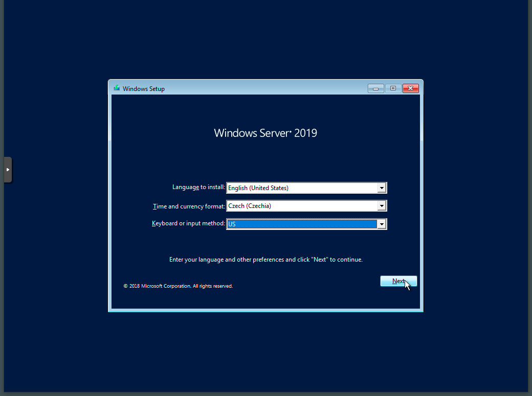Image resolution: width=532 pixels, height=396 pixels.
Task: Click the 'Keyboard or input method' label
Action: [x=188, y=223]
